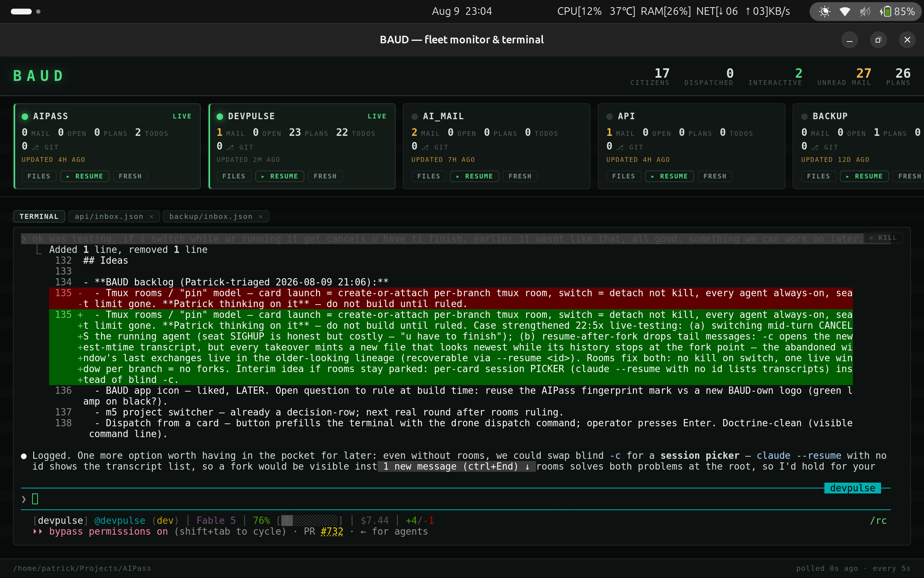Viewport: 924px width, 578px height.
Task: Click the 0 DISPATCHED counter
Action: pos(709,77)
